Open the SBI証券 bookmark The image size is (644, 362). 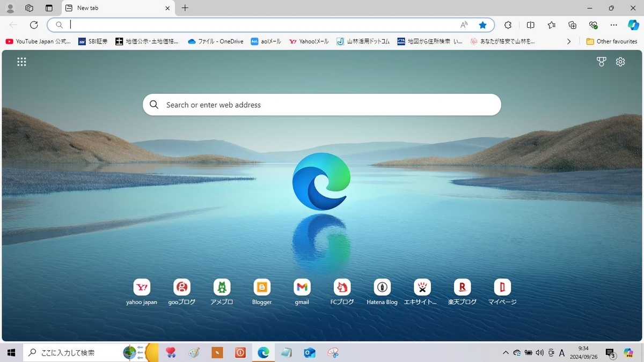click(x=93, y=41)
